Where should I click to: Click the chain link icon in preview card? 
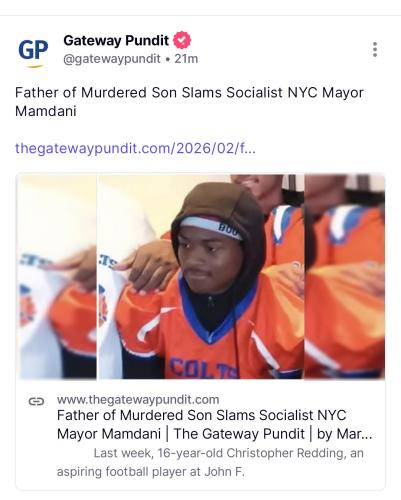coord(36,401)
